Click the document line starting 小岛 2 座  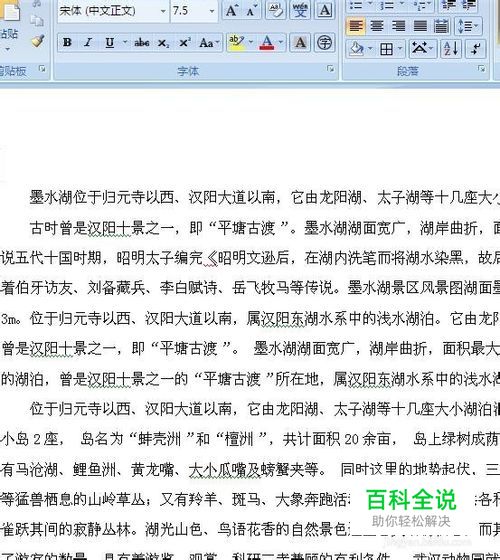[x=250, y=439]
